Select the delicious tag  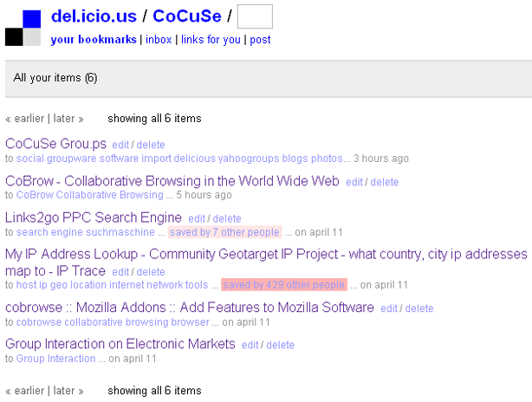(x=195, y=159)
